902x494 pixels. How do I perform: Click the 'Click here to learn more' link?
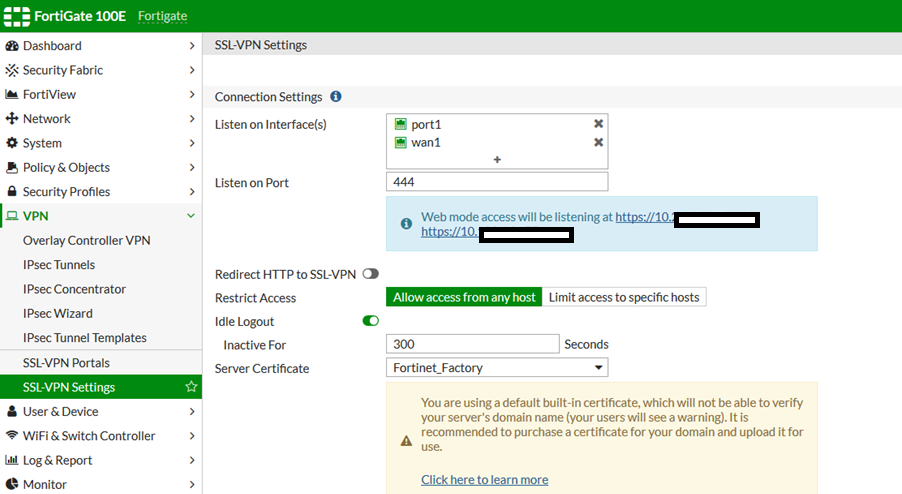point(484,480)
